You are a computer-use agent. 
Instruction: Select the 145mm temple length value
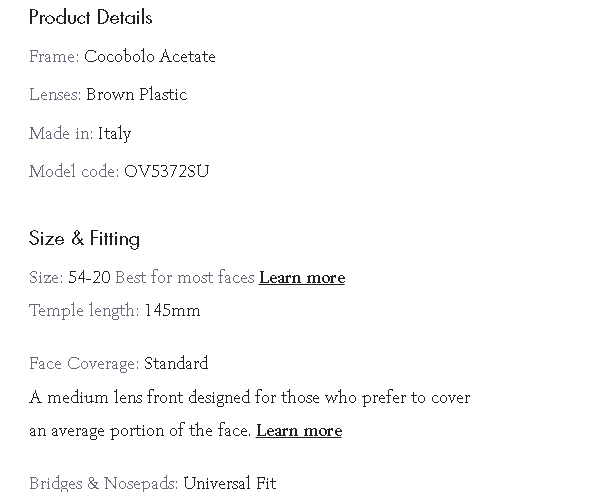click(172, 311)
